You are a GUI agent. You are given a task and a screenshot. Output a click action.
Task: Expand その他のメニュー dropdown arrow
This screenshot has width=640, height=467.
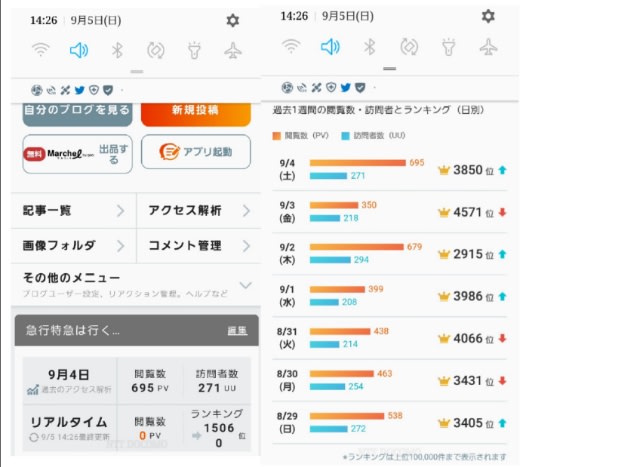[245, 285]
